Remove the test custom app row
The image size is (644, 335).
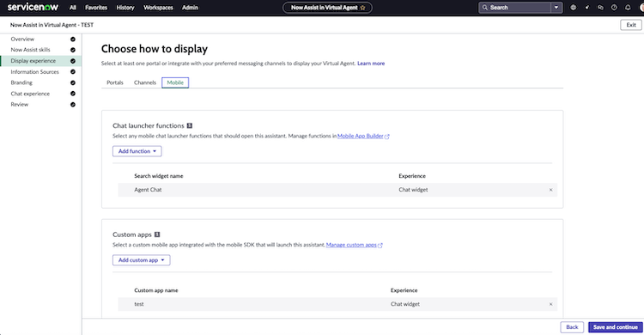[x=550, y=304]
